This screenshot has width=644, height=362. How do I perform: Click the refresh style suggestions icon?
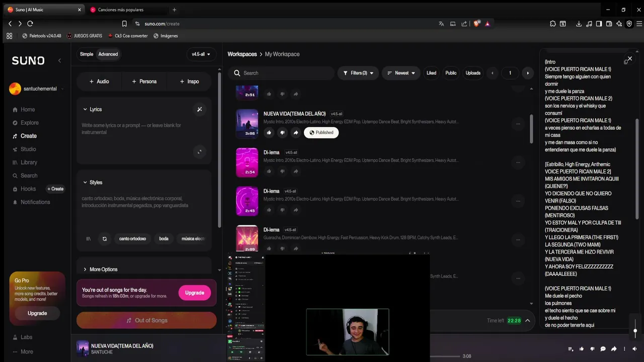pos(105,239)
